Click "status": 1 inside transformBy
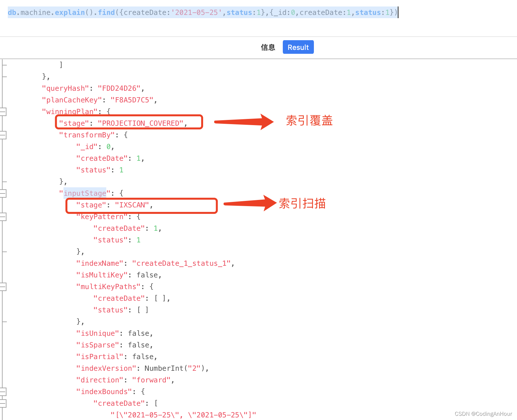The image size is (517, 420). (x=100, y=170)
